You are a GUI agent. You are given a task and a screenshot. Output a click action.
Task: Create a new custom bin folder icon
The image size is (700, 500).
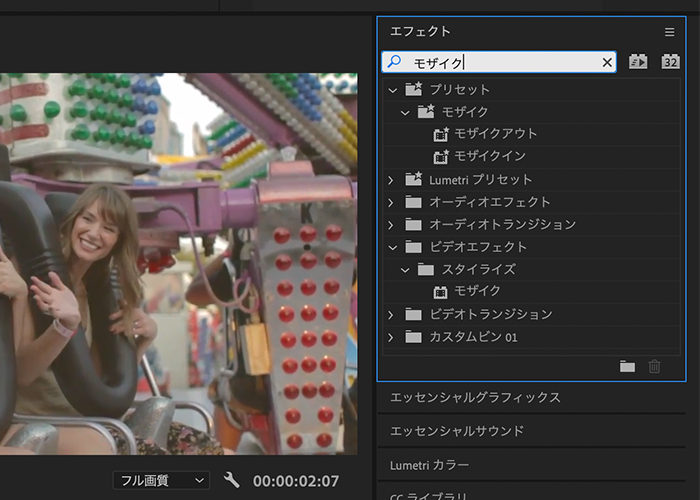click(x=627, y=366)
